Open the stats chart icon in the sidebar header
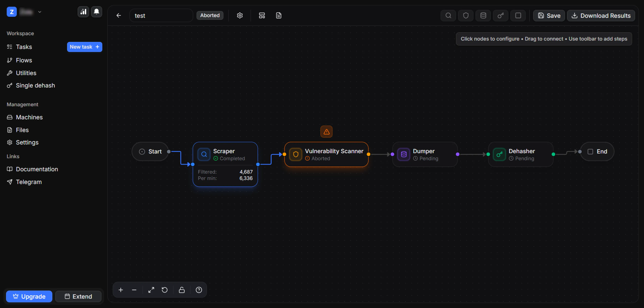Screen dimensions: 644x308 pyautogui.click(x=83, y=12)
